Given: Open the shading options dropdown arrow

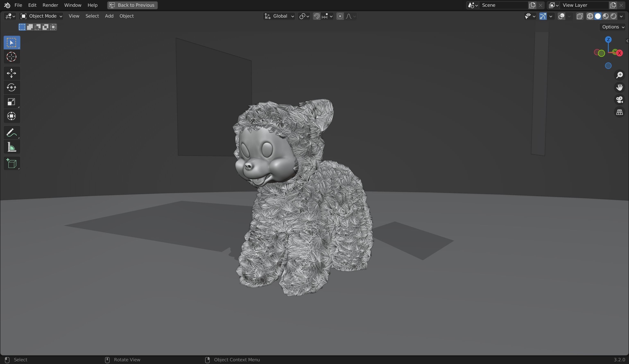Looking at the screenshot, I should click(621, 16).
